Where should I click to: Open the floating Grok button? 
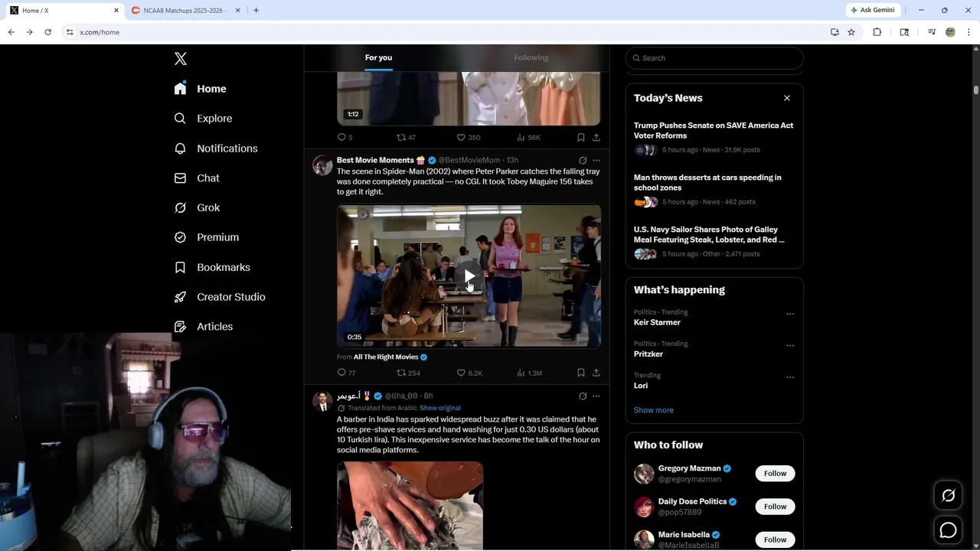(x=948, y=496)
